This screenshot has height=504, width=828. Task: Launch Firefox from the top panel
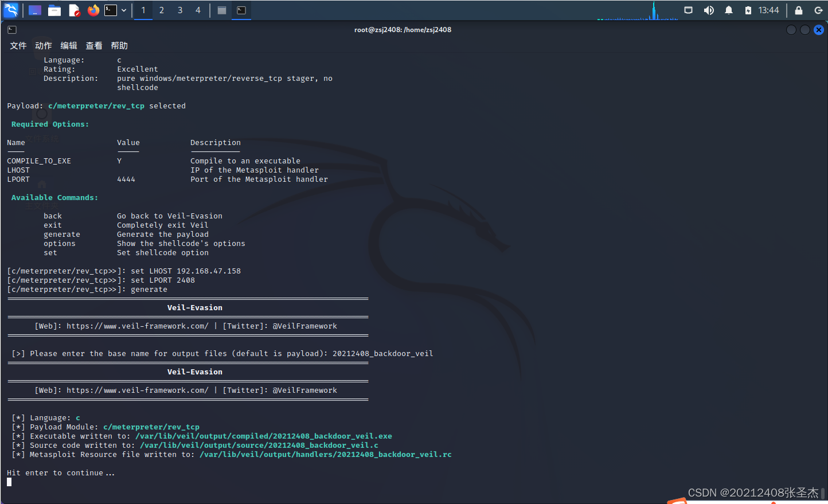click(x=93, y=10)
